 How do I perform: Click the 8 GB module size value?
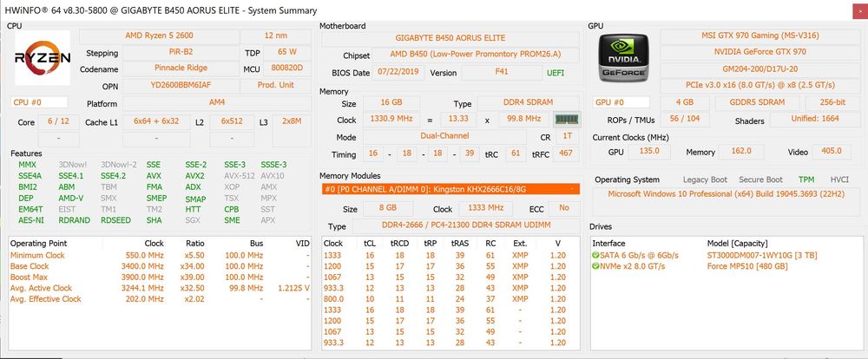click(387, 208)
